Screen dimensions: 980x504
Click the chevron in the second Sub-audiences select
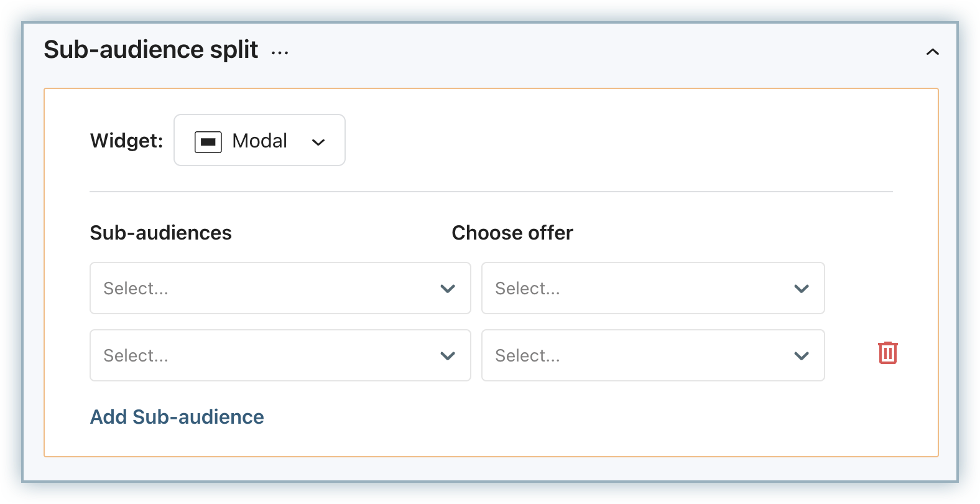tap(448, 356)
